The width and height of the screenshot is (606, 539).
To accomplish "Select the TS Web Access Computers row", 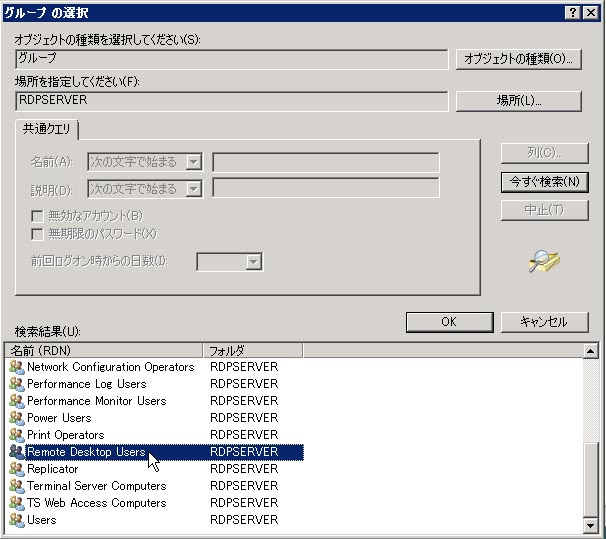I will point(155,503).
